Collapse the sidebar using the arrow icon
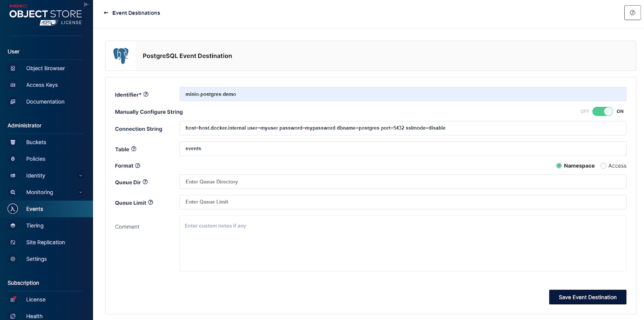 click(86, 4)
